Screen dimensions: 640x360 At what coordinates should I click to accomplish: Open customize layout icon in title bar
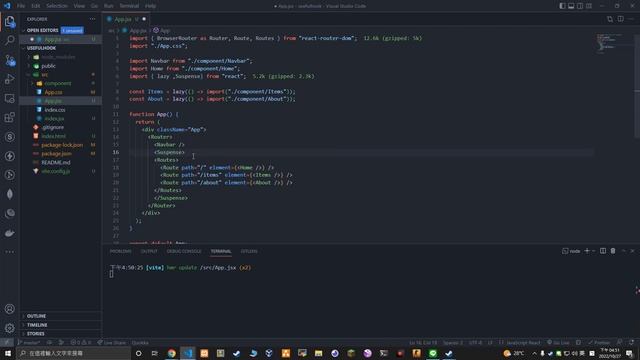pos(589,6)
